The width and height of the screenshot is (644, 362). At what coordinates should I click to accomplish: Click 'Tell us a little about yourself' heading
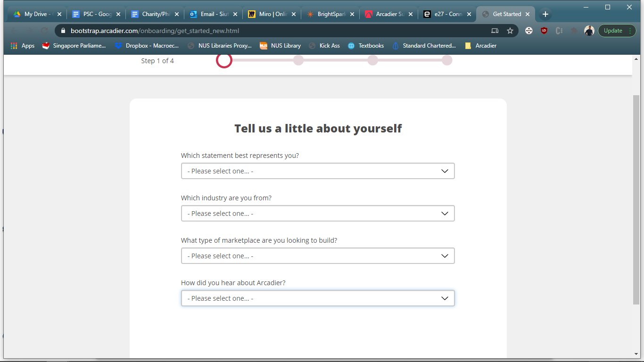pyautogui.click(x=318, y=128)
